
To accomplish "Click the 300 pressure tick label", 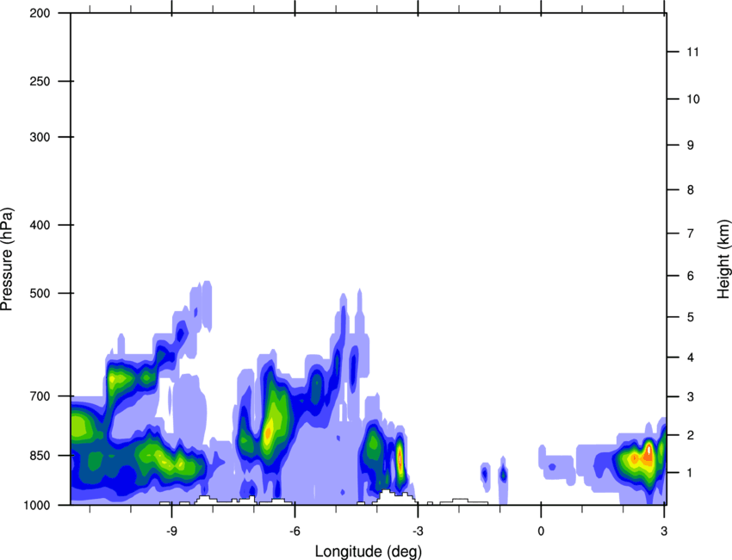I will [40, 137].
